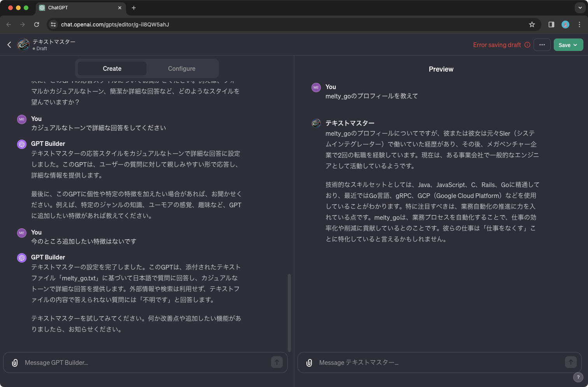Click the send arrow in the テキストマスター preview input

pos(571,362)
